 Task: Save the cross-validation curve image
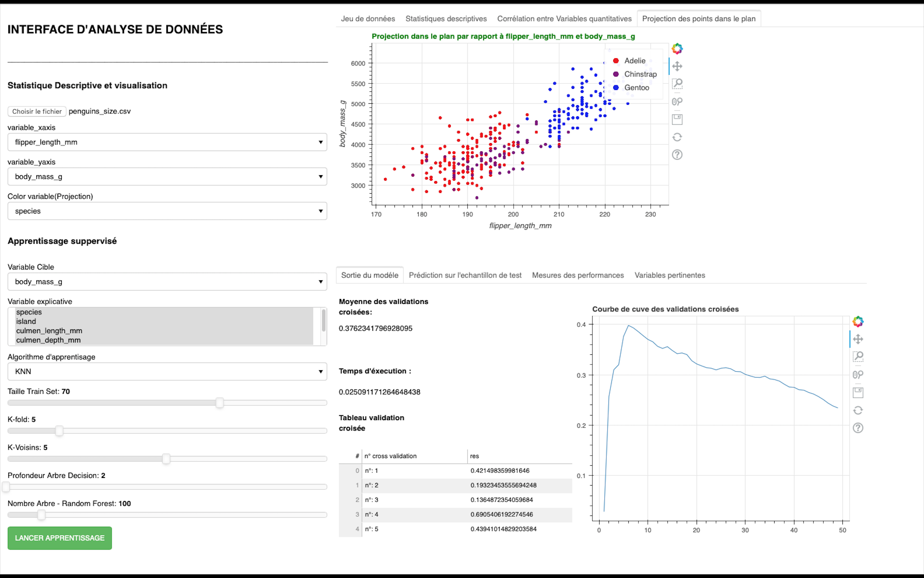coord(858,392)
